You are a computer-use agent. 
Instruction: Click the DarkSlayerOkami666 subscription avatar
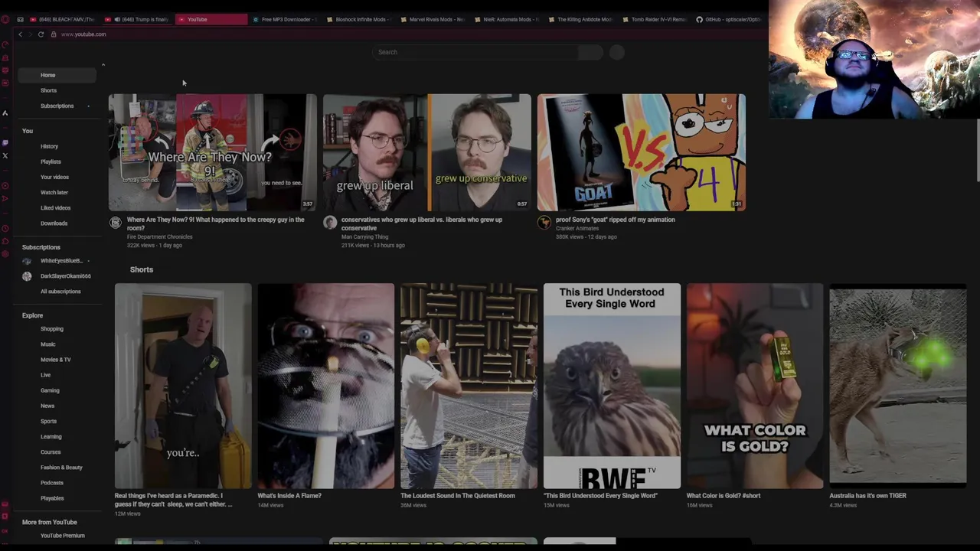[27, 276]
